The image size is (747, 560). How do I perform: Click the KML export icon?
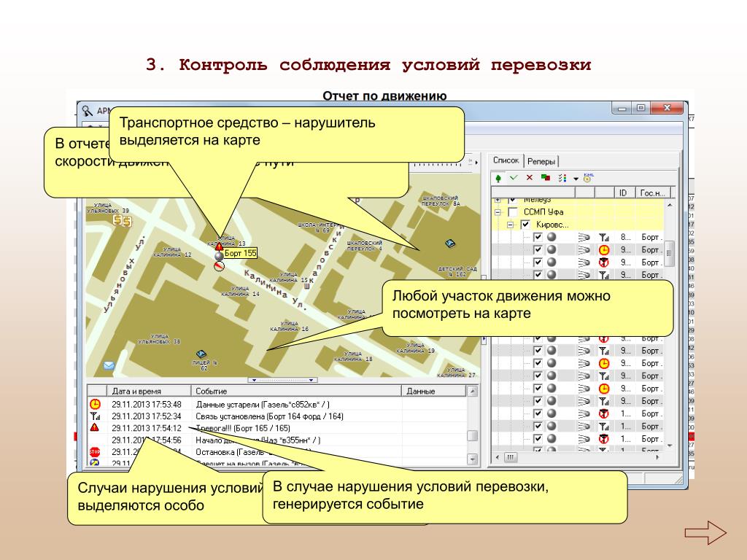588,178
